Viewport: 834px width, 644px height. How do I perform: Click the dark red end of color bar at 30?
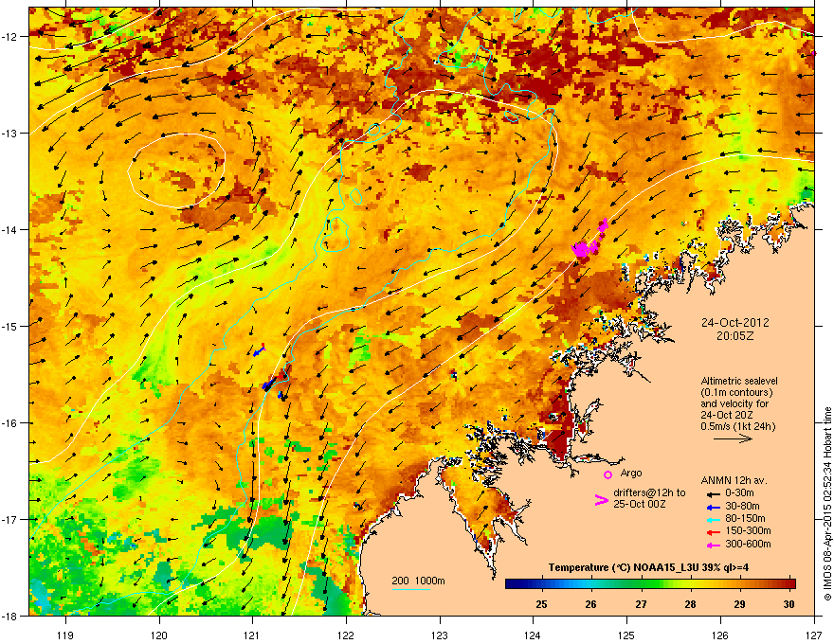tap(789, 584)
